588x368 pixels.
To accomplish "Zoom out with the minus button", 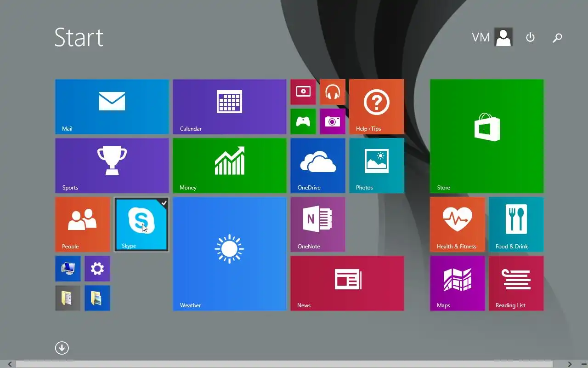I will pos(583,364).
